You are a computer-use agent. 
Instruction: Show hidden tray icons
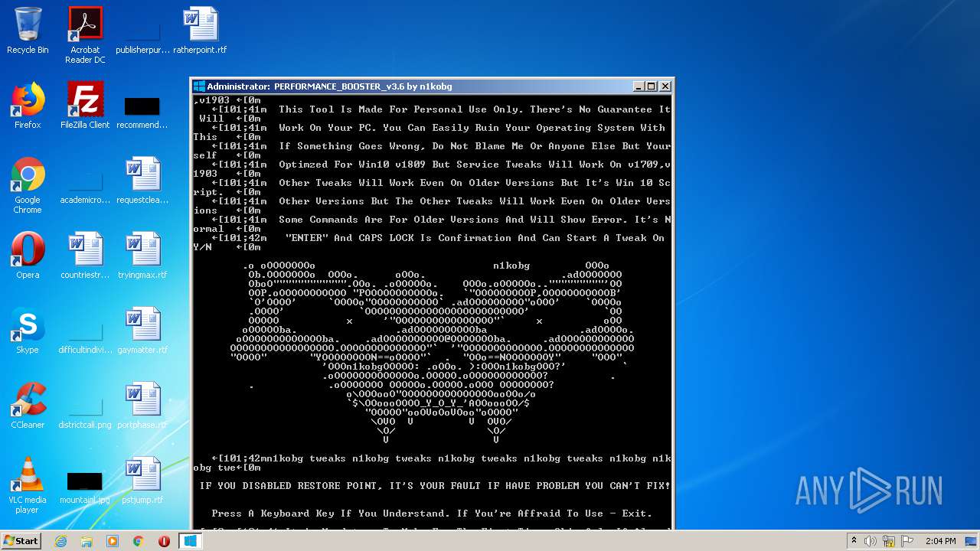(x=854, y=541)
